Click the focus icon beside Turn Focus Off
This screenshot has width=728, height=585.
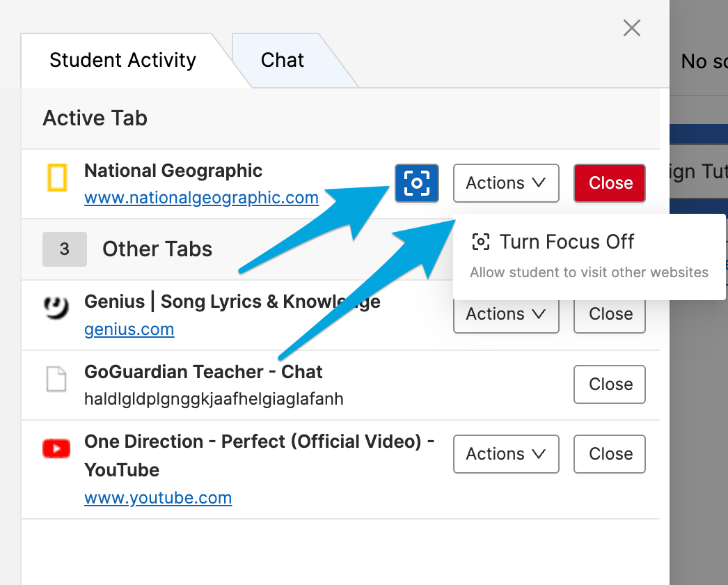point(480,242)
